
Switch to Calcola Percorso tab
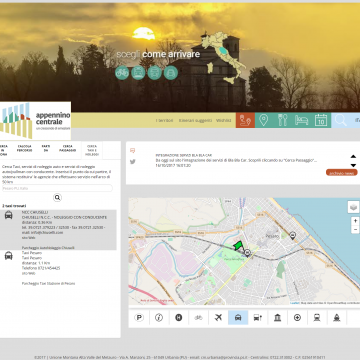[25, 148]
